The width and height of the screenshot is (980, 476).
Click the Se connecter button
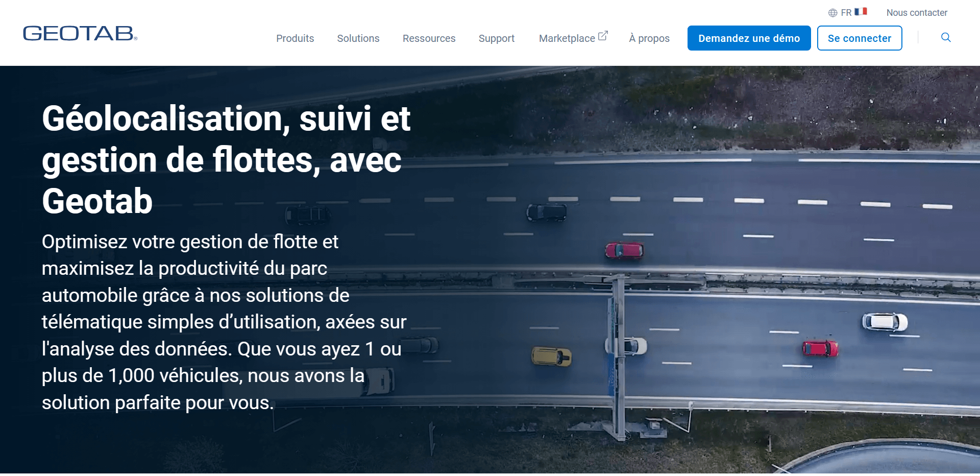860,38
